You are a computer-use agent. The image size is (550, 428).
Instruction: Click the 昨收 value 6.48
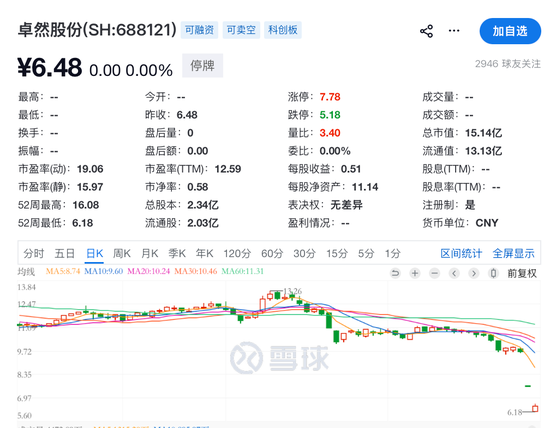[187, 115]
